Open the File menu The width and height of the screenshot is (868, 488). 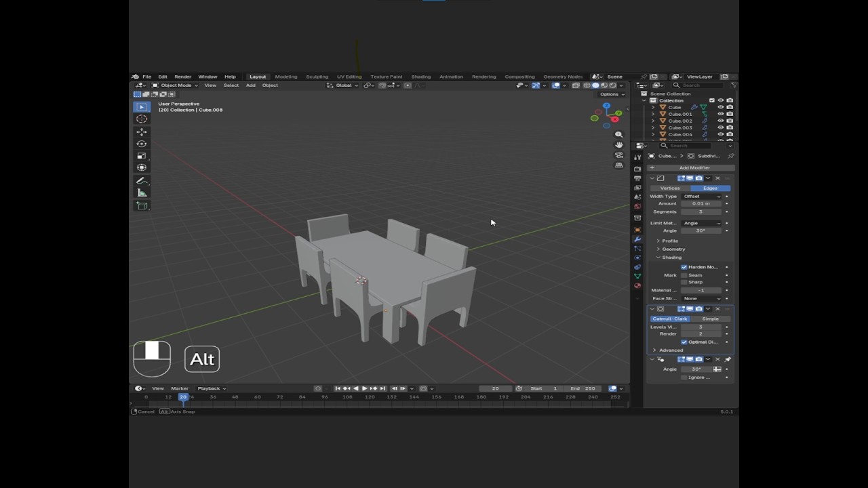[146, 77]
